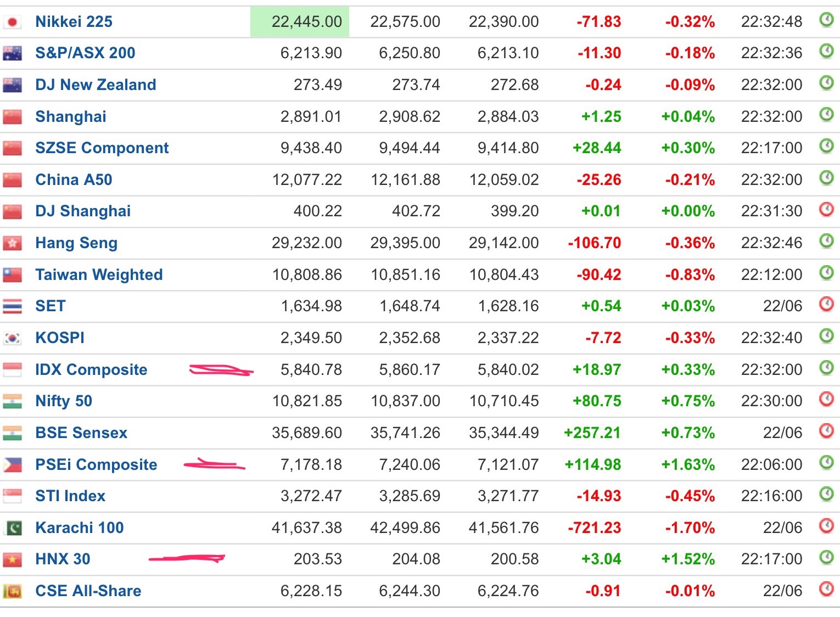Open the Karachi 100 link
Viewport: 840px width, 617px height.
coord(80,528)
